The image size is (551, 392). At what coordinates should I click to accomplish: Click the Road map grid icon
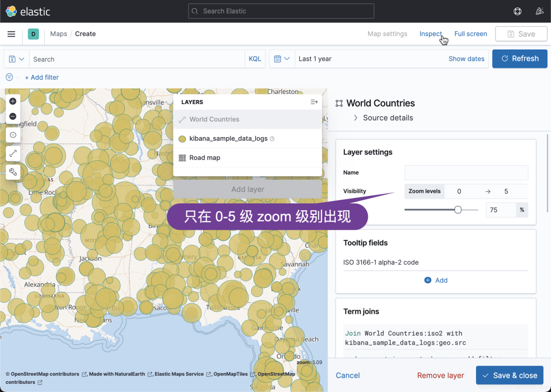click(182, 158)
